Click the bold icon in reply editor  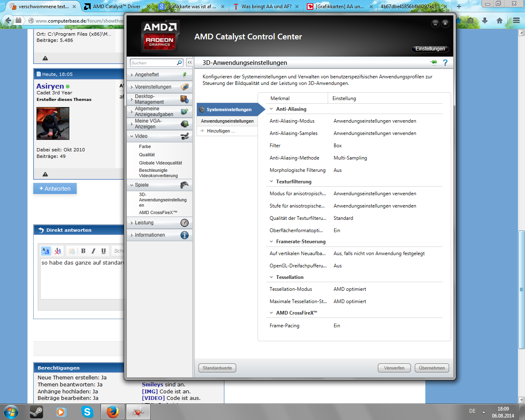click(x=83, y=251)
